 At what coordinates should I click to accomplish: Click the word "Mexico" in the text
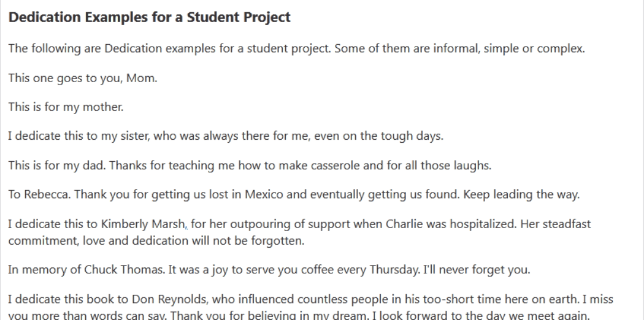coord(264,194)
